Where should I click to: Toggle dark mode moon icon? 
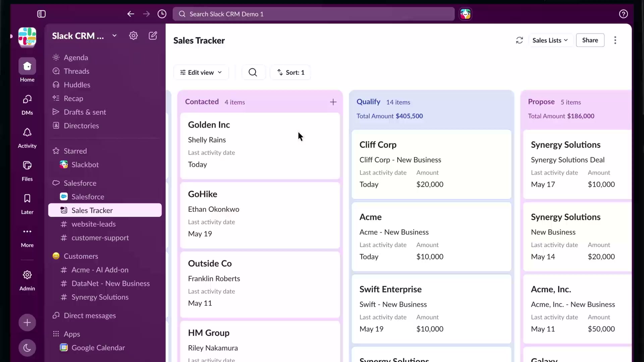[x=27, y=348]
